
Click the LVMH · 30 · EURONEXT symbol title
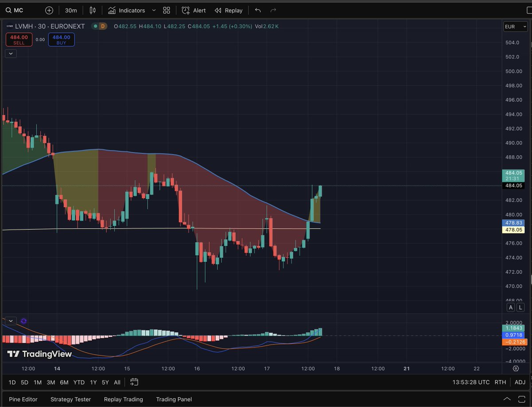point(50,26)
